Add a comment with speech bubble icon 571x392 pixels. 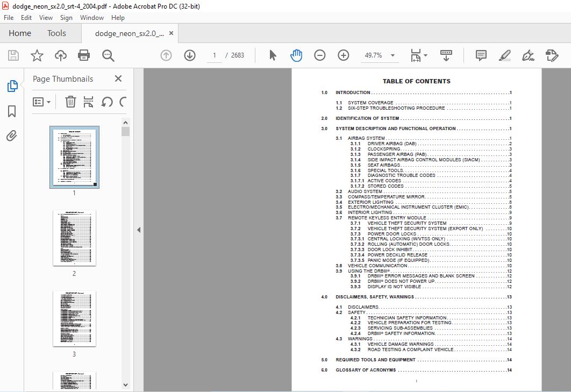[x=481, y=55]
